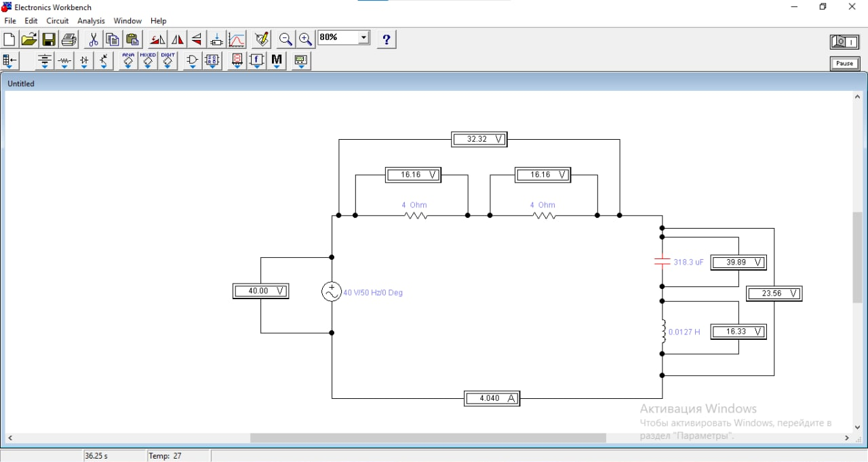Paste from clipboard

click(132, 39)
